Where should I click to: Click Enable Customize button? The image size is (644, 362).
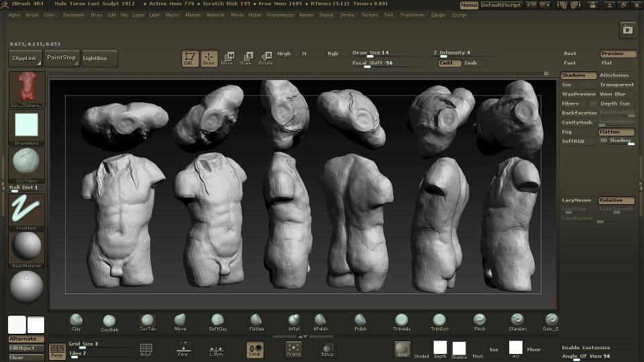[x=586, y=348]
